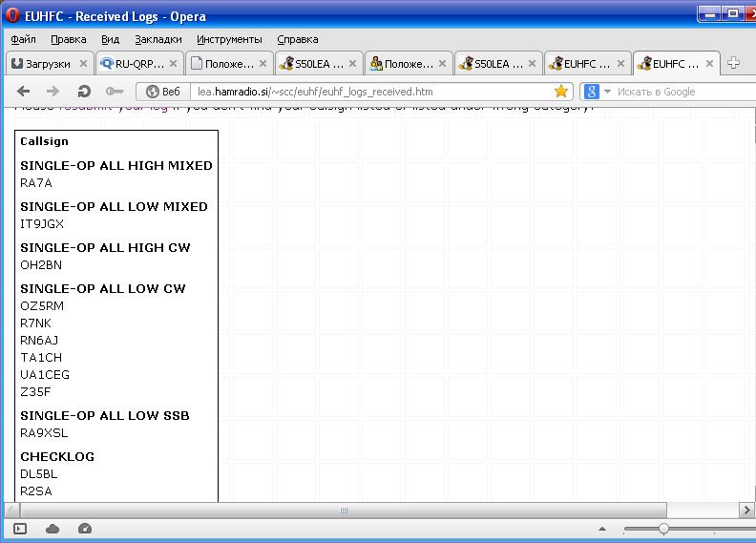756x543 pixels.
Task: Switch to the RU-QRP tab
Action: (132, 64)
